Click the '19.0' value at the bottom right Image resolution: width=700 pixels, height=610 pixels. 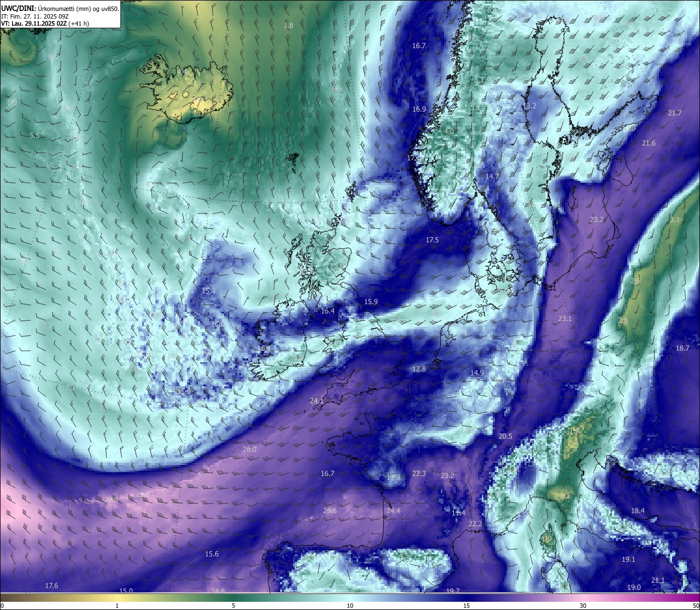point(634,588)
